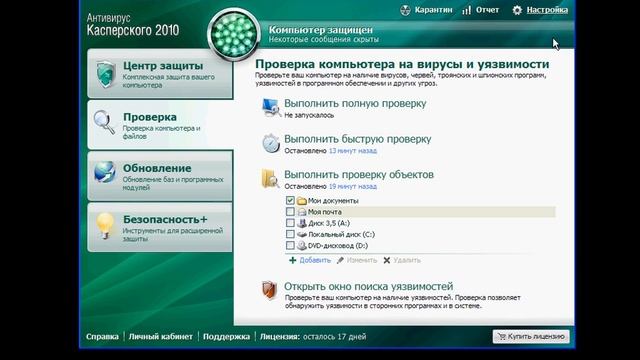
Task: Click the quick scan stopwatch icon
Action: tap(271, 143)
